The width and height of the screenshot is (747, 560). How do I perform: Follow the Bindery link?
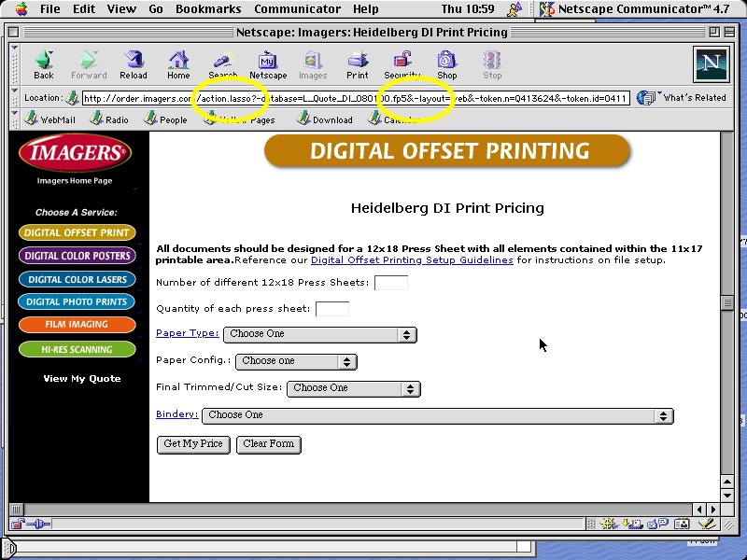[x=176, y=414]
